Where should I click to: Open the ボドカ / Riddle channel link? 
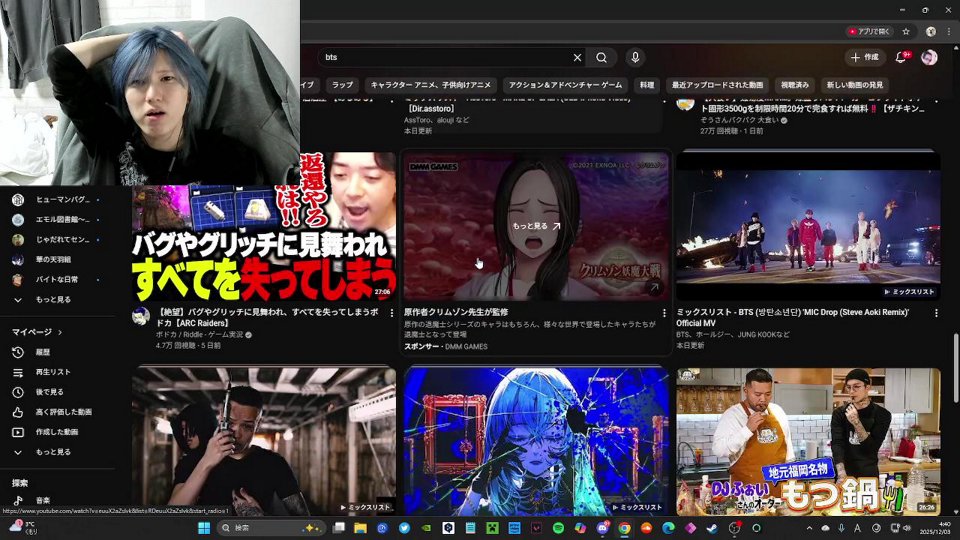(x=200, y=335)
